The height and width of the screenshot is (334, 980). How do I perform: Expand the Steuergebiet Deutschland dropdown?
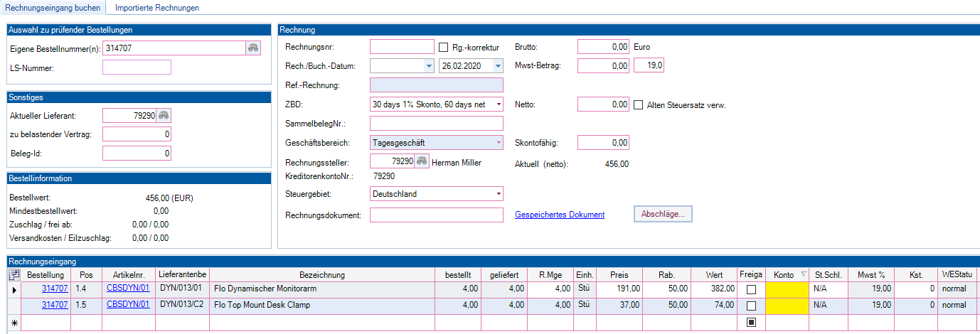498,194
